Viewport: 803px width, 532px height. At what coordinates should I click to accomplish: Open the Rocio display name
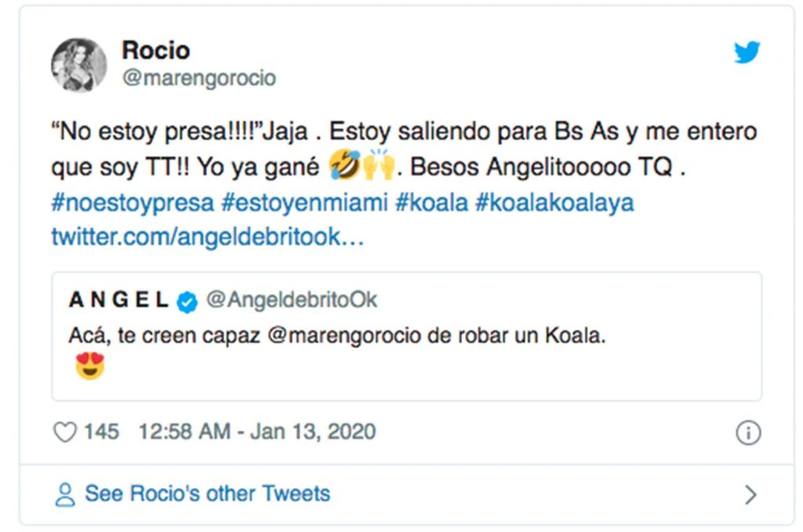tap(155, 50)
